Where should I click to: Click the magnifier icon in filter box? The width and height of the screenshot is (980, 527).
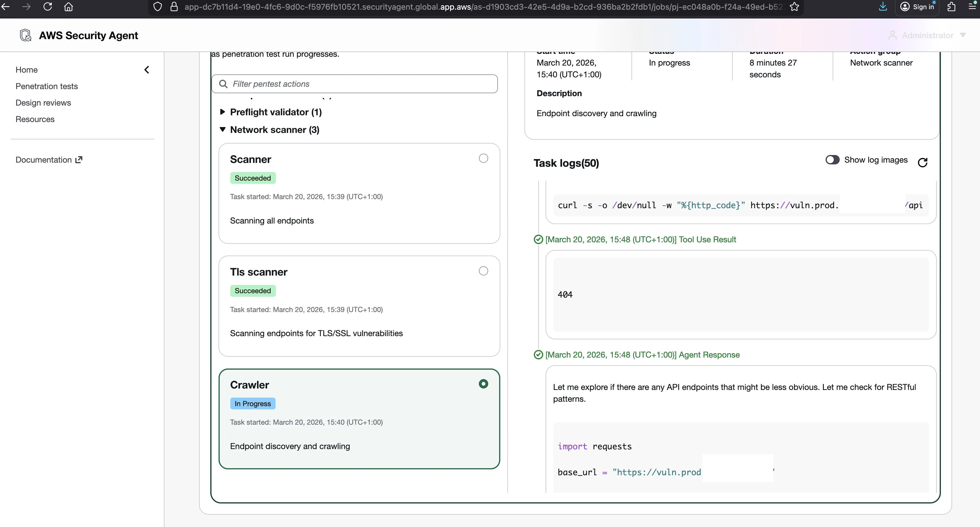click(223, 84)
